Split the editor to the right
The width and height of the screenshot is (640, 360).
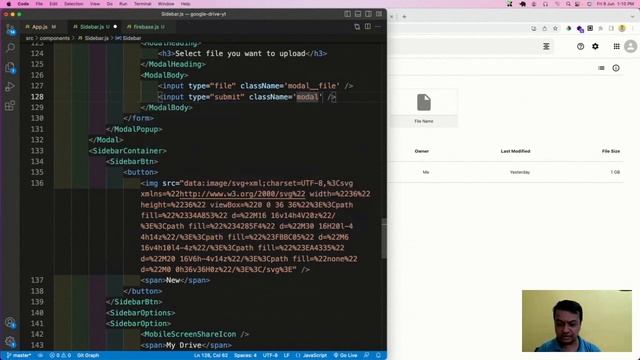click(368, 27)
